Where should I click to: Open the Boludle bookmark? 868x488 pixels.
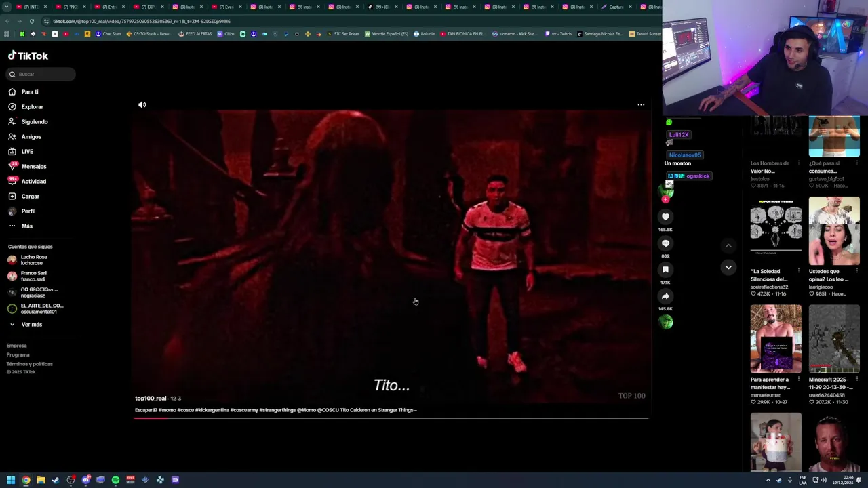coord(424,34)
